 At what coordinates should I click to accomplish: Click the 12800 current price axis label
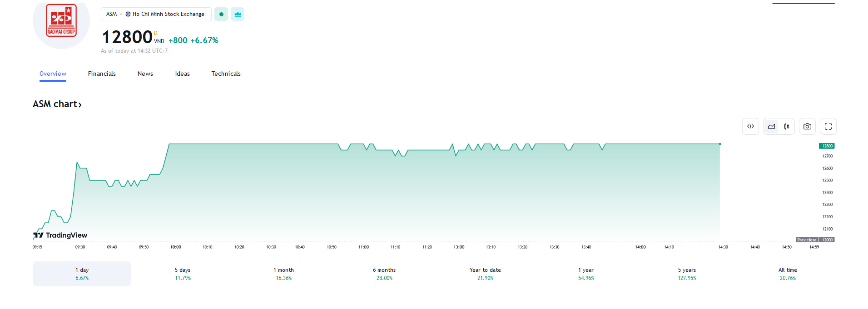[827, 146]
